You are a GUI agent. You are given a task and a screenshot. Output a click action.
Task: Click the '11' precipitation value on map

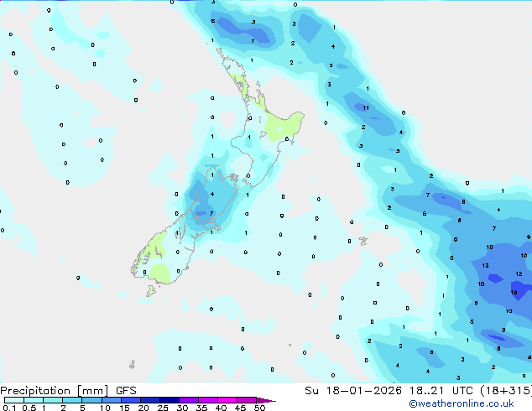[366, 108]
